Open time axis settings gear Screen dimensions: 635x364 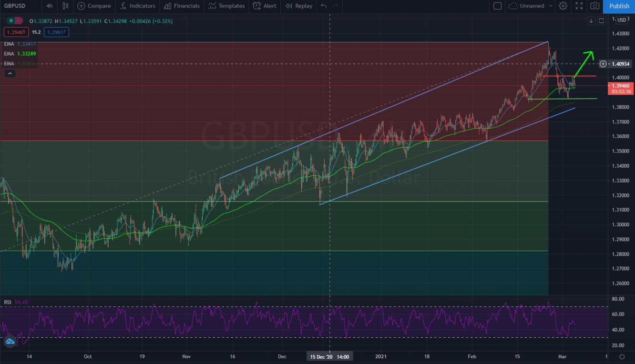tap(622, 356)
